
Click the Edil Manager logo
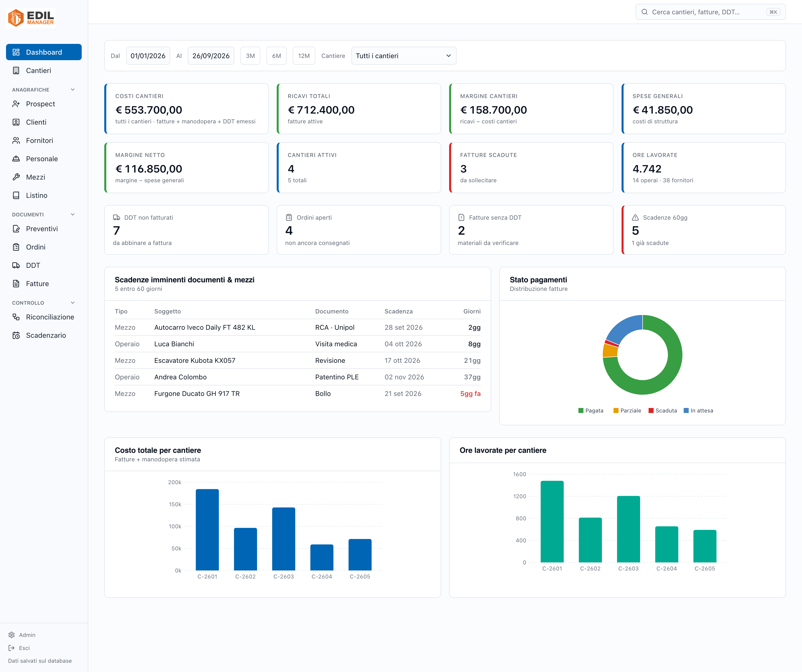pos(31,18)
